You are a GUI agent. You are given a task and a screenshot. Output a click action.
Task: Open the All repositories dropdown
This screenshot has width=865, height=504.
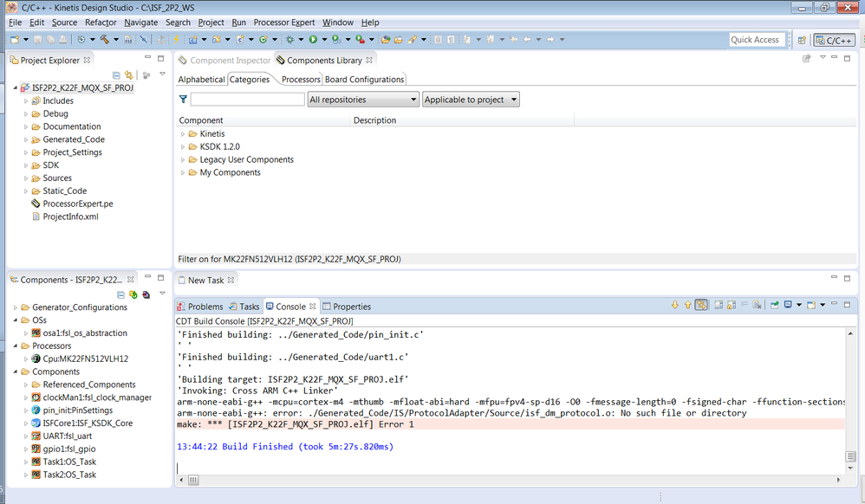(363, 100)
